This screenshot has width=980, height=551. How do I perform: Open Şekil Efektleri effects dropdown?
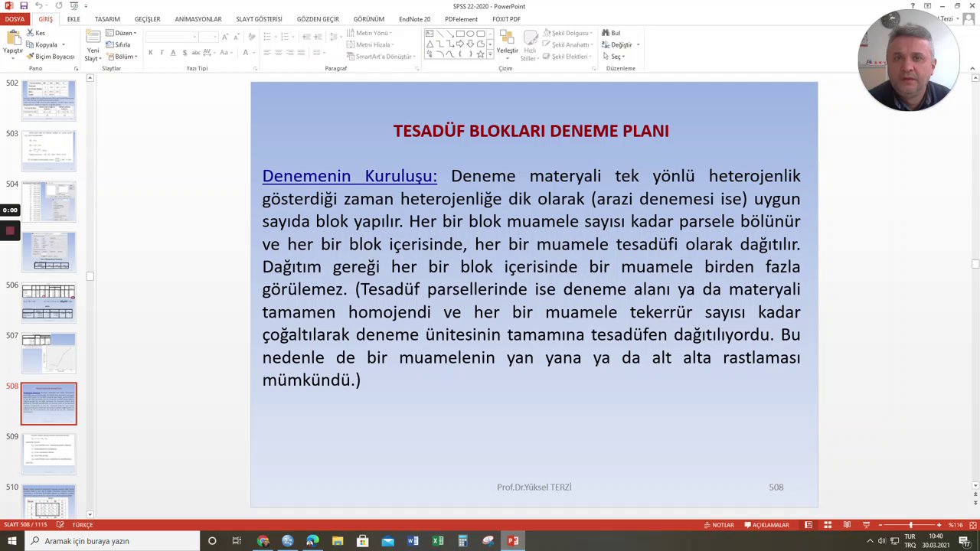[568, 57]
